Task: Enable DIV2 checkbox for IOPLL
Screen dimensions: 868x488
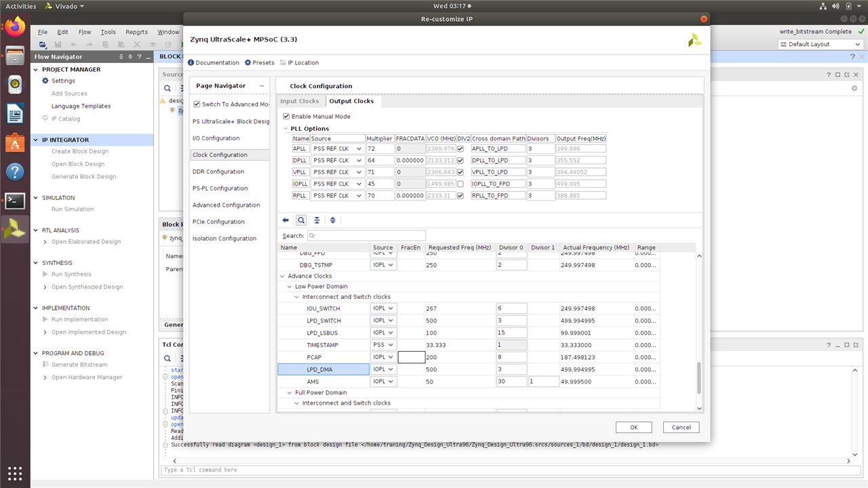Action: [461, 184]
